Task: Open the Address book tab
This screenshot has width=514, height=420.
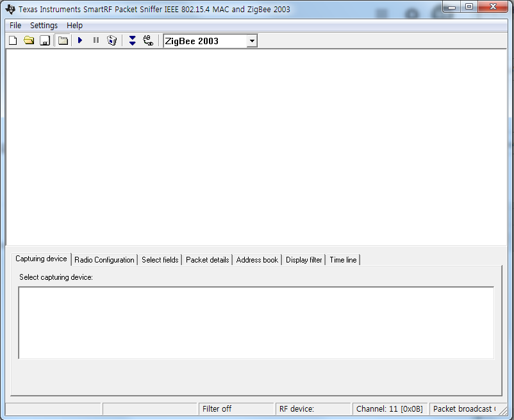Action: pyautogui.click(x=257, y=260)
